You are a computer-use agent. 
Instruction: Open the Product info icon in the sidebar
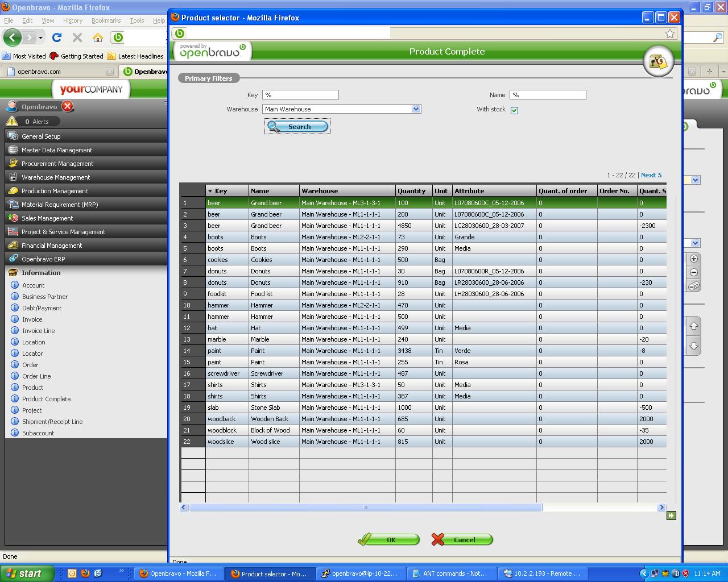15,388
